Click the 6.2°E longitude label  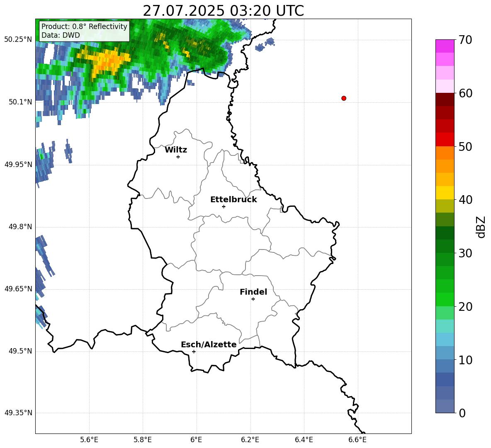coord(250,440)
